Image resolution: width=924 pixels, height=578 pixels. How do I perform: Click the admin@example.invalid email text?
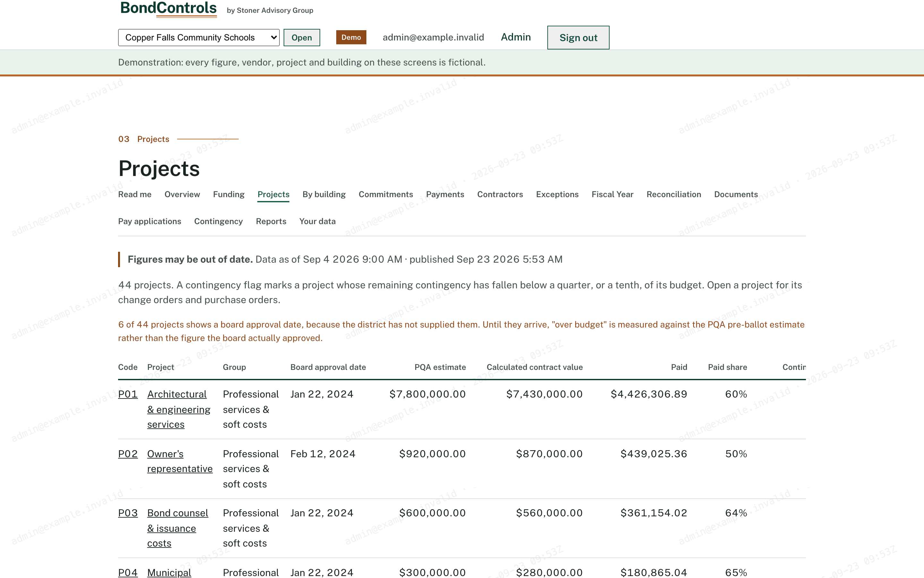pyautogui.click(x=433, y=37)
